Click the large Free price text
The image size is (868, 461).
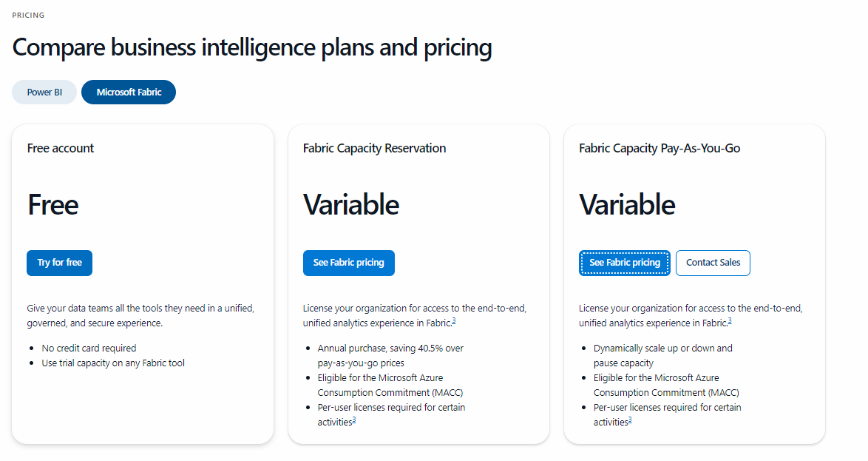point(53,205)
